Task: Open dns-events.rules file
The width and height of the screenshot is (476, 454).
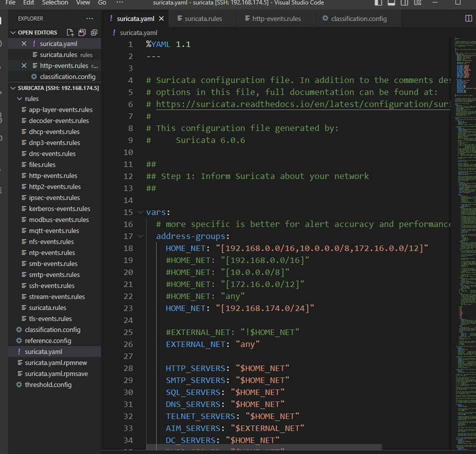Action: 55,154
